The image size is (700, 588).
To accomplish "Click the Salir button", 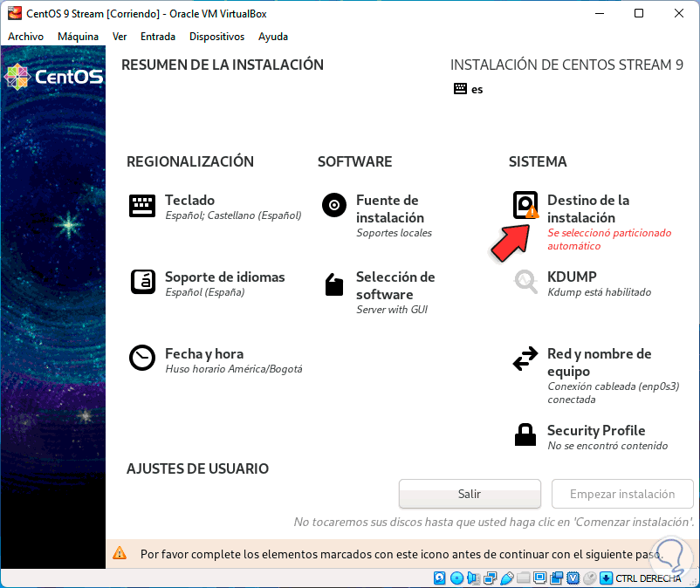I will tap(470, 494).
